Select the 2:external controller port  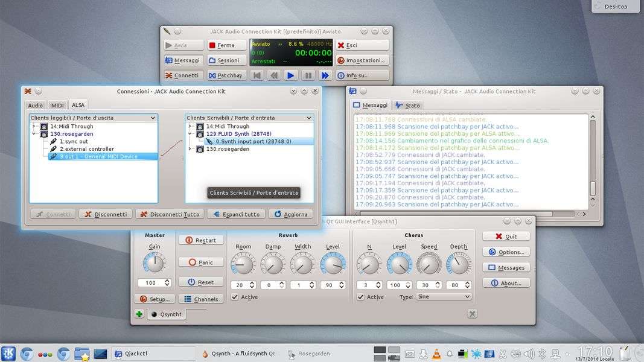pos(86,149)
